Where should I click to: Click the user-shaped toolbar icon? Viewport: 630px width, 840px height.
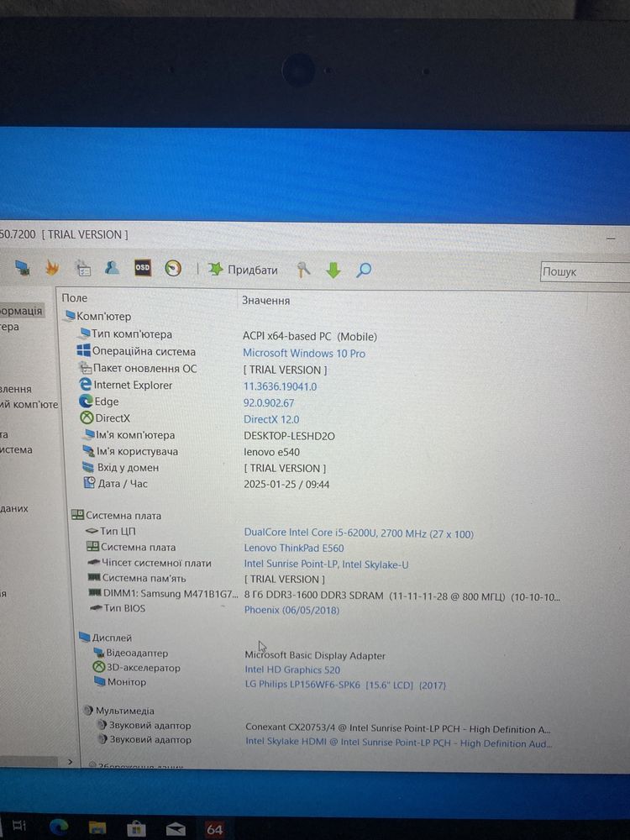(x=112, y=267)
